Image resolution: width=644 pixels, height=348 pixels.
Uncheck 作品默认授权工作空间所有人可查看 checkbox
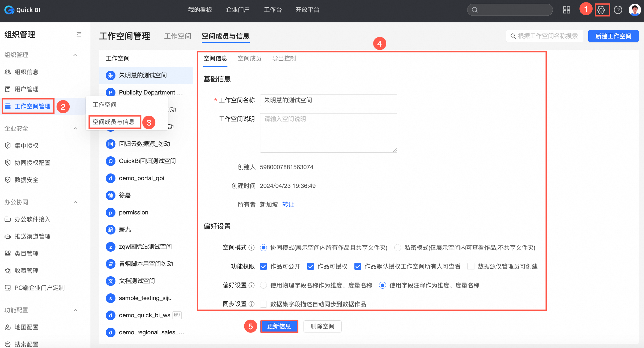point(358,266)
